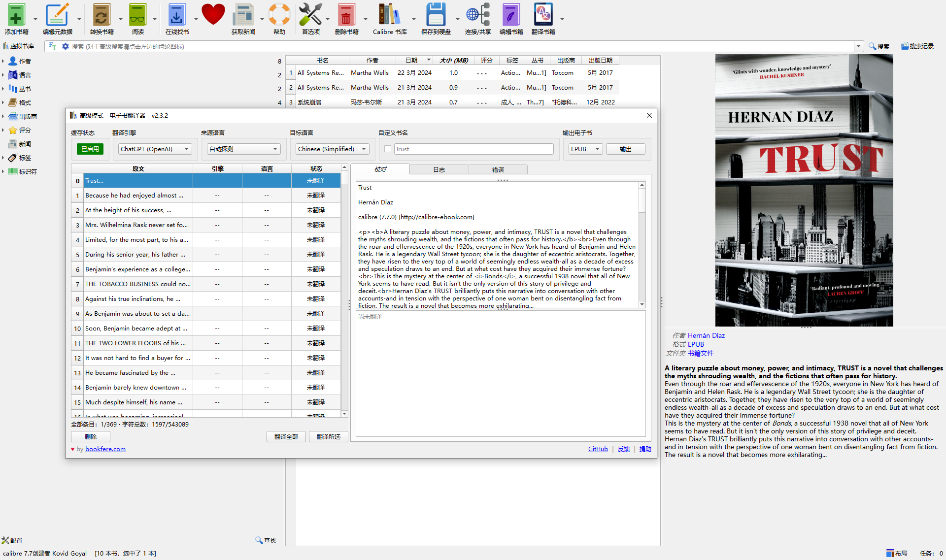Image resolution: width=946 pixels, height=560 pixels.
Task: Open advanced search via gear icon
Action: pos(65,46)
